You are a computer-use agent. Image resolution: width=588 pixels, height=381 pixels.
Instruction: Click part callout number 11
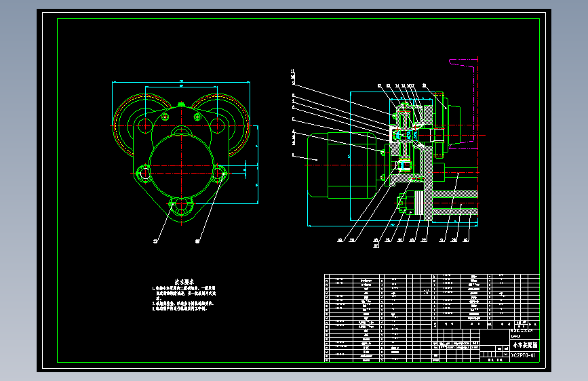point(292,71)
